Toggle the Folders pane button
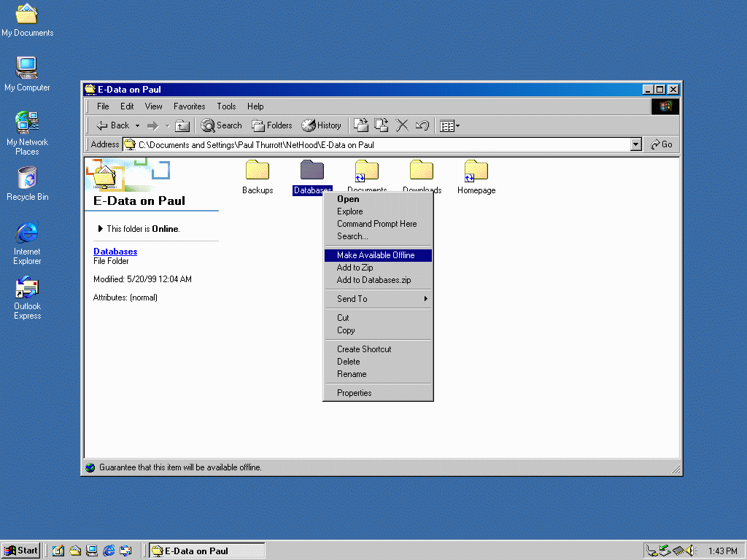Viewport: 747px width, 560px height. click(x=271, y=125)
